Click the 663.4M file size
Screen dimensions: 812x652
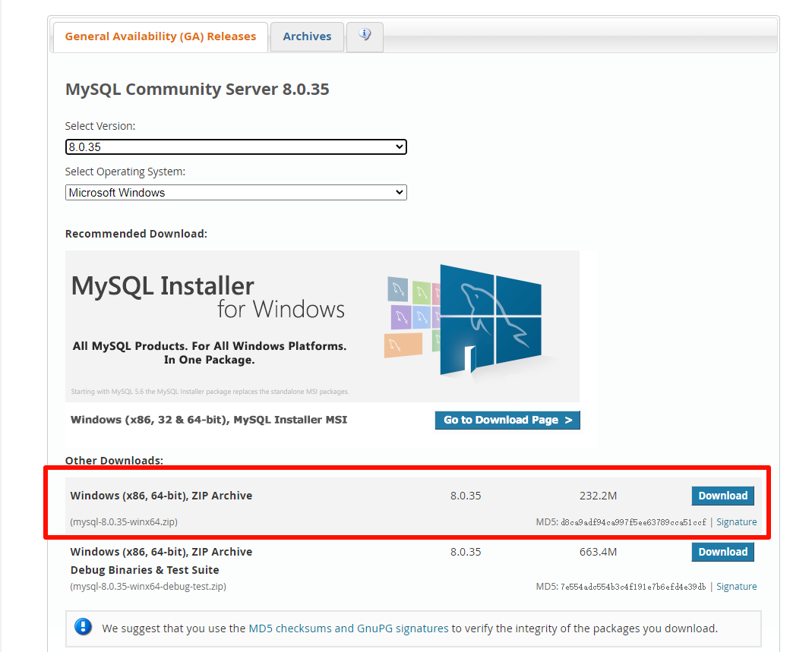point(598,552)
